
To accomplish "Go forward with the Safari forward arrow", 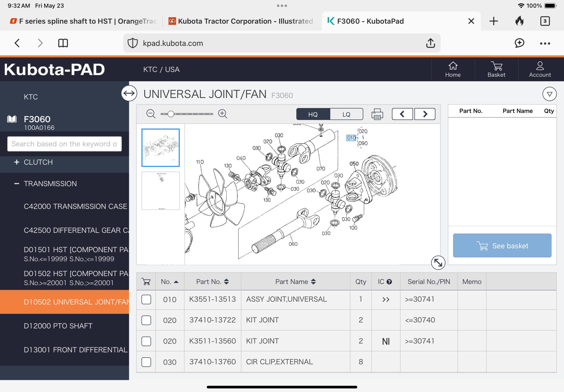I will (40, 43).
